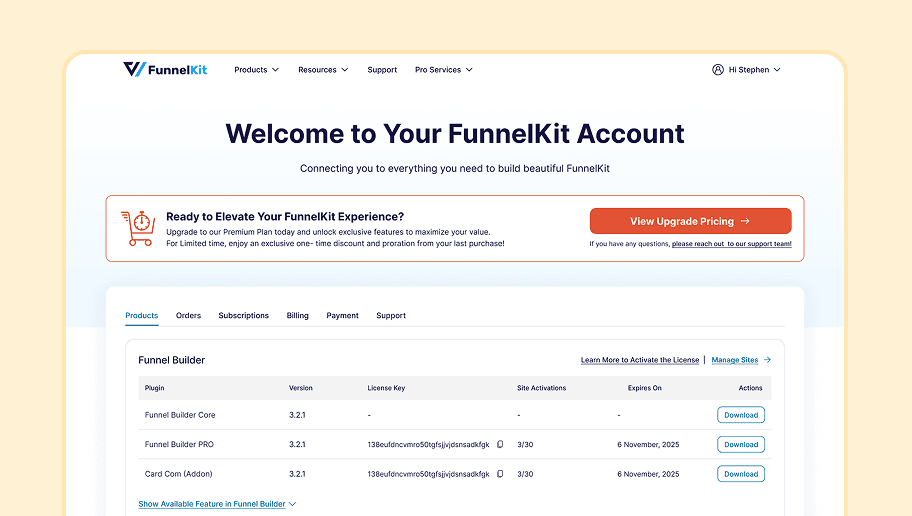The width and height of the screenshot is (912, 516).
Task: Click the user profile avatar icon
Action: [718, 70]
